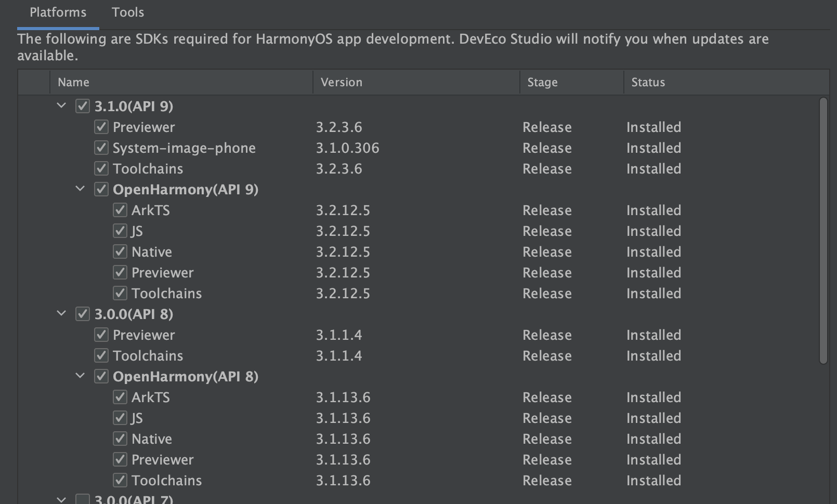
Task: Uncheck Toolchains version 3.2.3.6
Action: pos(101,168)
